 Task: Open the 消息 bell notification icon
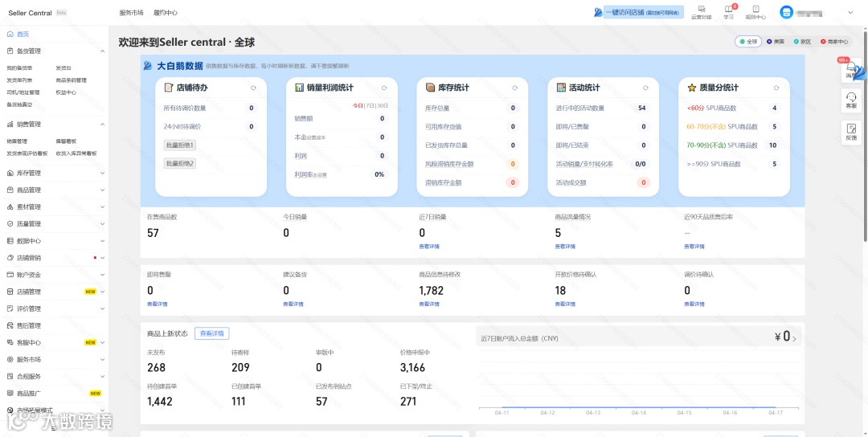click(851, 67)
